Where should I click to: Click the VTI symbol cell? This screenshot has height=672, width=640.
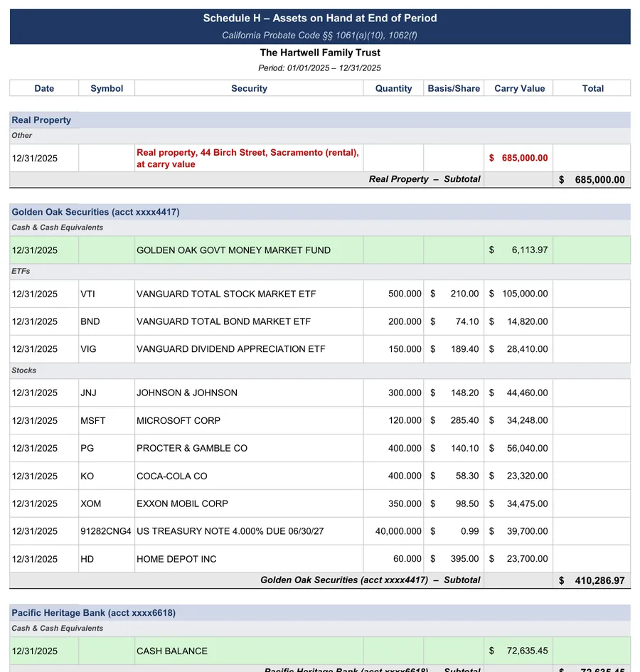coord(107,294)
